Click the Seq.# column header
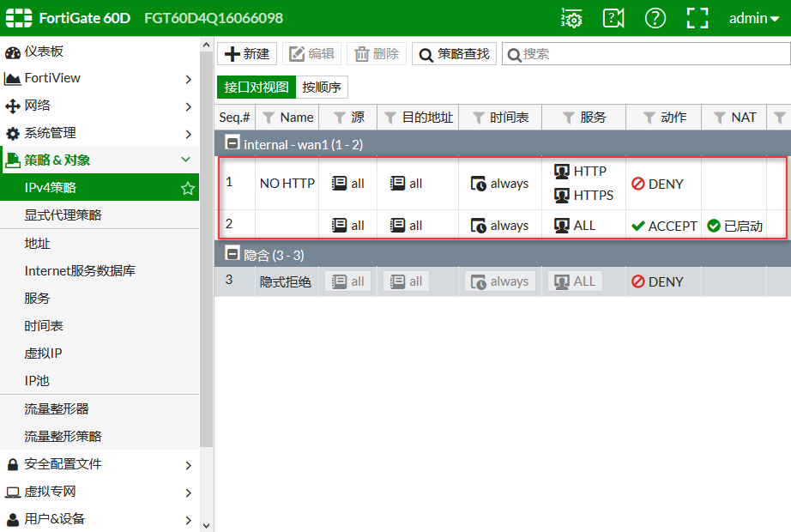Viewport: 791px width, 532px height. 234,118
